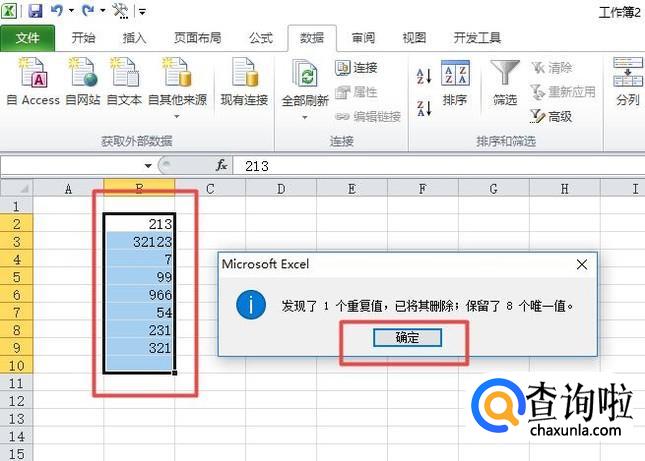Screen dimensions: 645x461
Task: Select column F header
Action: (422, 189)
